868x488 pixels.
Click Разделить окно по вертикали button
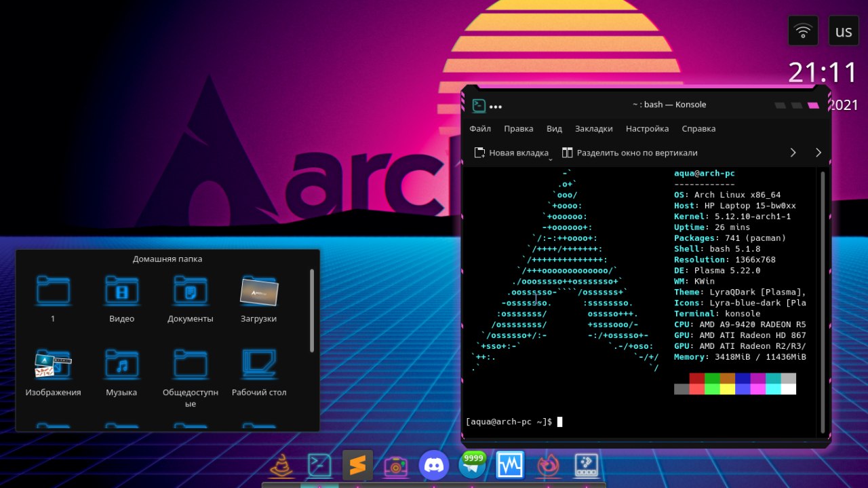point(630,153)
